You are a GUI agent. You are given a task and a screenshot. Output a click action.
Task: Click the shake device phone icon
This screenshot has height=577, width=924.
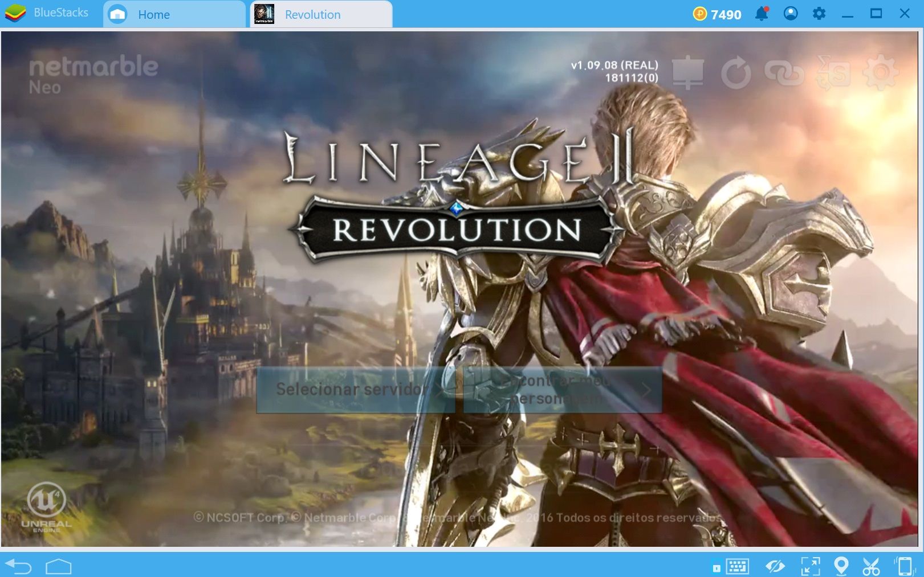point(904,566)
